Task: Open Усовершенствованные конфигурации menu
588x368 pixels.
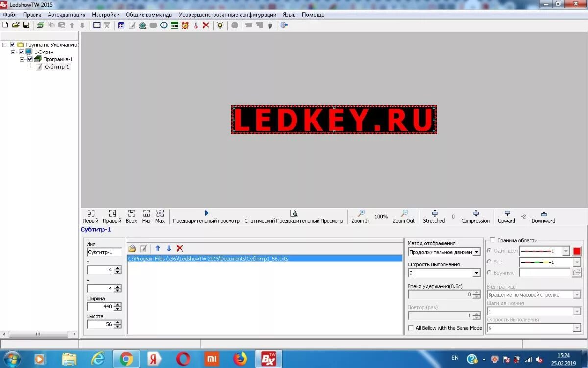Action: [x=227, y=15]
